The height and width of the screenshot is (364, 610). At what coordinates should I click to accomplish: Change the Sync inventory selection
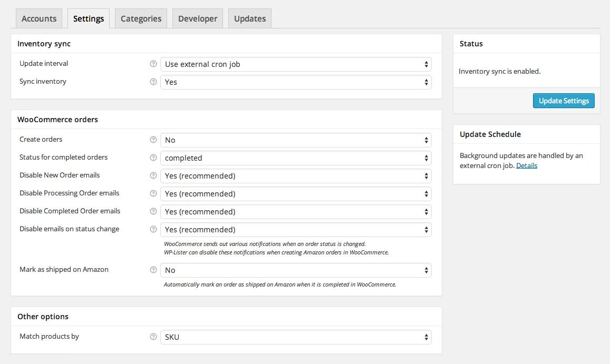pos(296,82)
